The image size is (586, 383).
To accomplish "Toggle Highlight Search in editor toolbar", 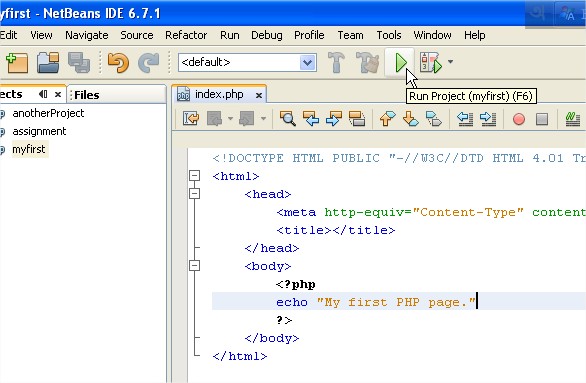I will pos(357,119).
